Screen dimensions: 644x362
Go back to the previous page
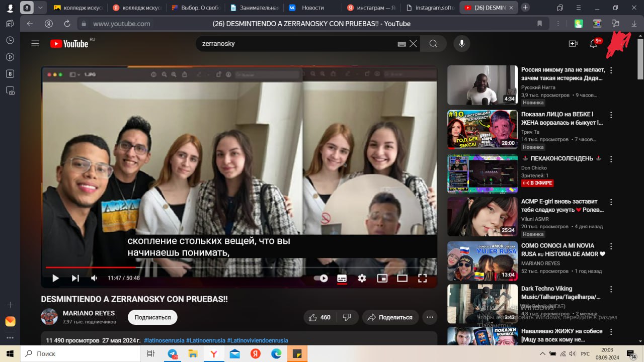(x=30, y=24)
